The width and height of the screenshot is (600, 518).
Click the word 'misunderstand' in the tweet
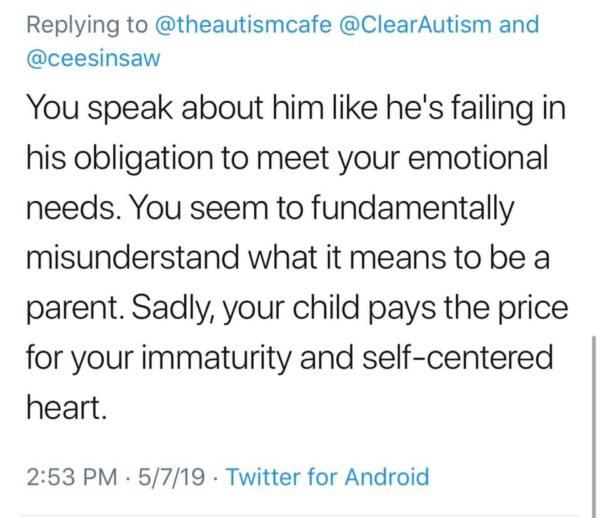133,257
